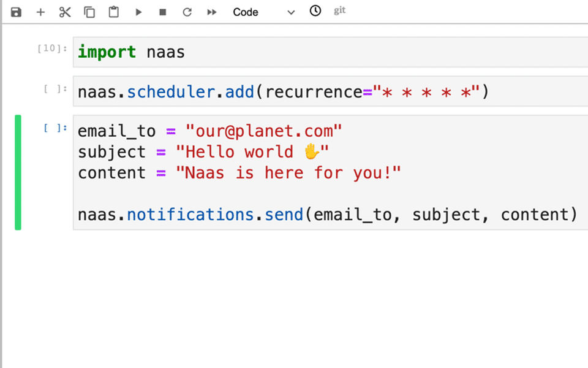Select the import naas cell
588x368 pixels.
tap(330, 52)
